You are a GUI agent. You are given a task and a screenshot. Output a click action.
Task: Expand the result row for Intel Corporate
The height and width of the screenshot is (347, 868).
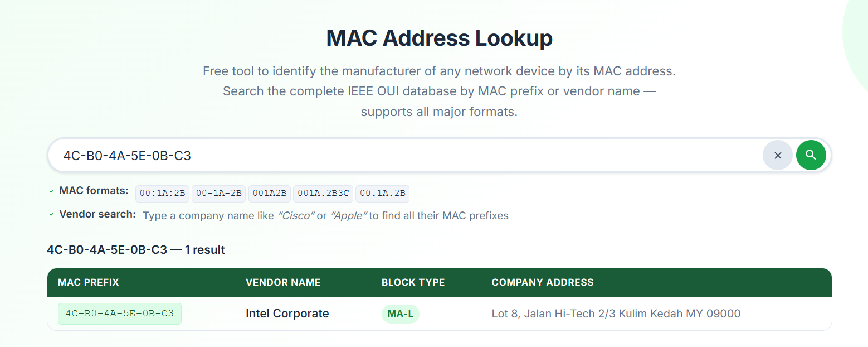287,314
